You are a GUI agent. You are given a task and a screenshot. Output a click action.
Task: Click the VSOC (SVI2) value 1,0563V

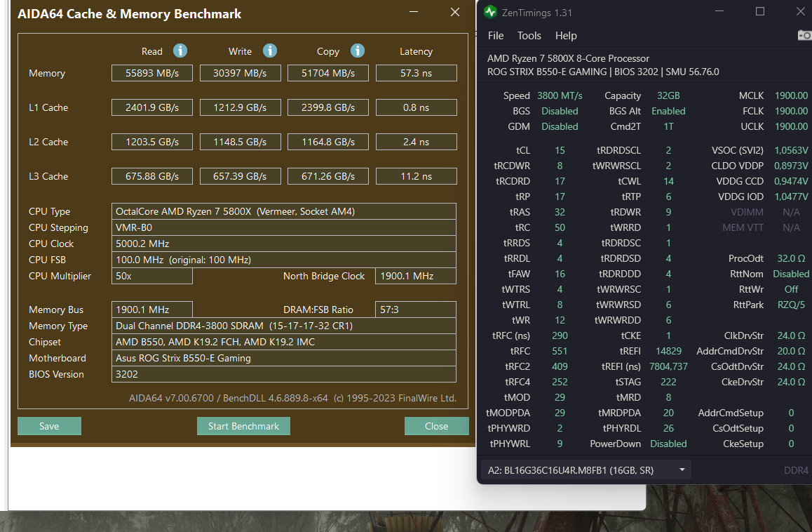point(791,150)
